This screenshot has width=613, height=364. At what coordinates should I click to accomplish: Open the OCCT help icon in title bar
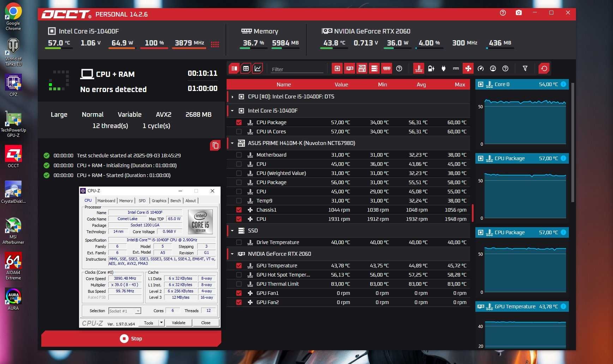pyautogui.click(x=503, y=13)
